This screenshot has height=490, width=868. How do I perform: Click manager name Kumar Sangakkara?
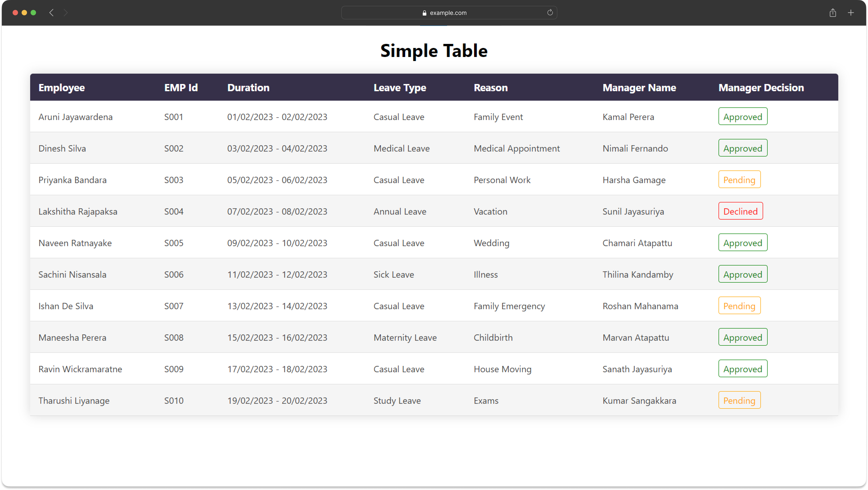click(x=639, y=400)
